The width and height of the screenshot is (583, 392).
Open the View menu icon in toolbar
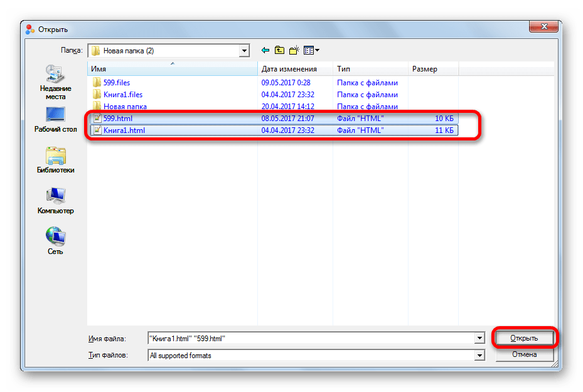pyautogui.click(x=311, y=50)
